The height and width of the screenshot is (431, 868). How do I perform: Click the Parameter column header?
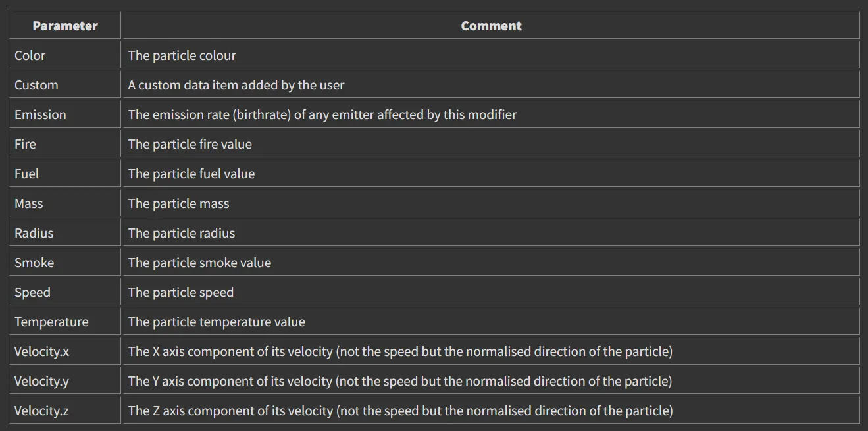[65, 26]
